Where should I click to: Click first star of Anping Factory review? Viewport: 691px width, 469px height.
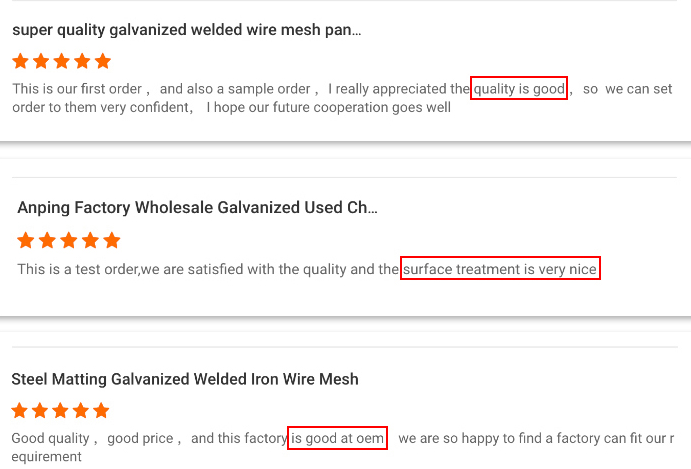pyautogui.click(x=27, y=240)
